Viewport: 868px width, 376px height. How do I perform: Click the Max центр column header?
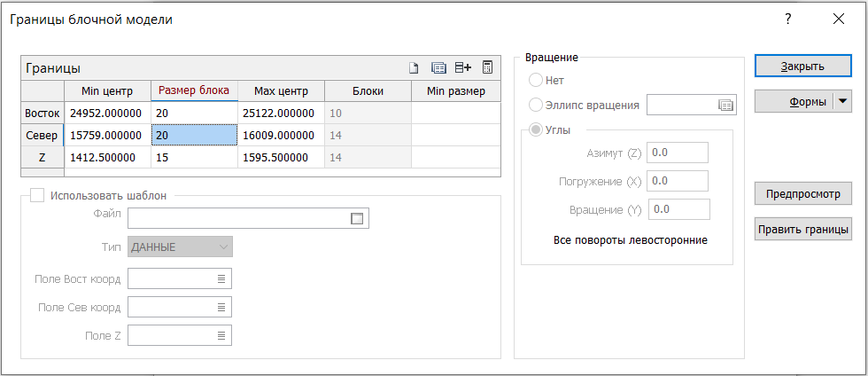[282, 91]
